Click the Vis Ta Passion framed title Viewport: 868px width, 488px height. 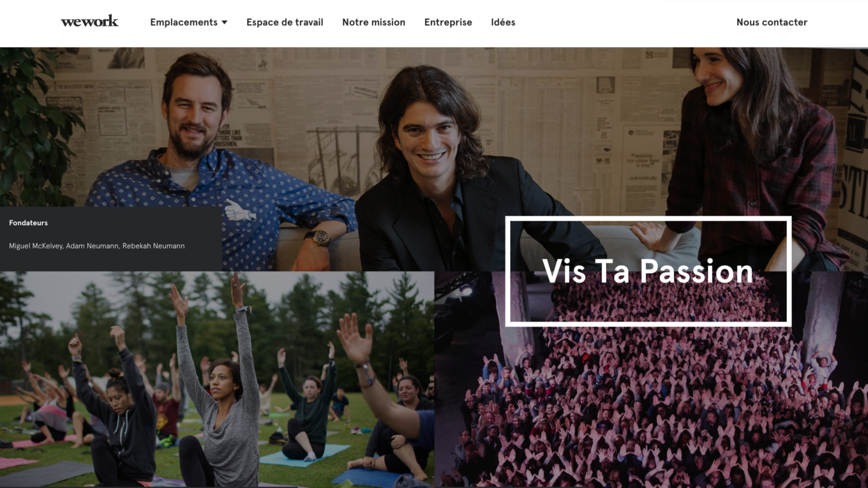tap(648, 271)
